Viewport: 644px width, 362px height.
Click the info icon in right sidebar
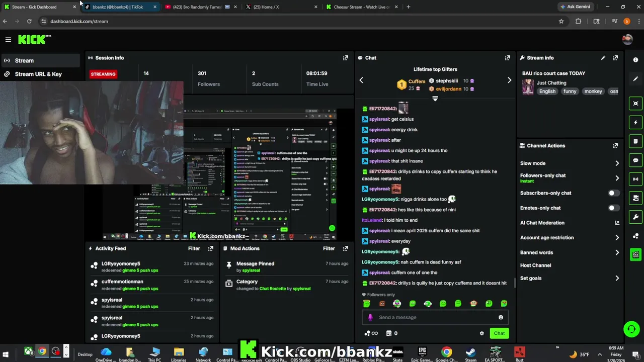pos(636,60)
